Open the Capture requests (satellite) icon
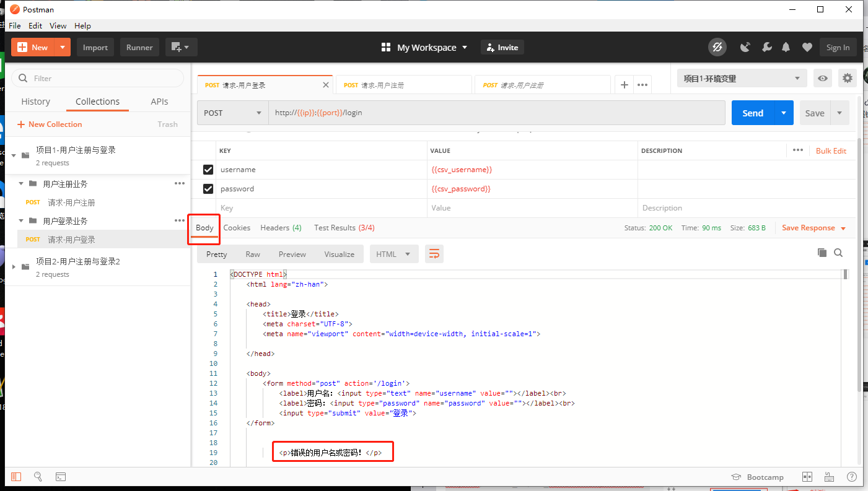 click(x=745, y=47)
